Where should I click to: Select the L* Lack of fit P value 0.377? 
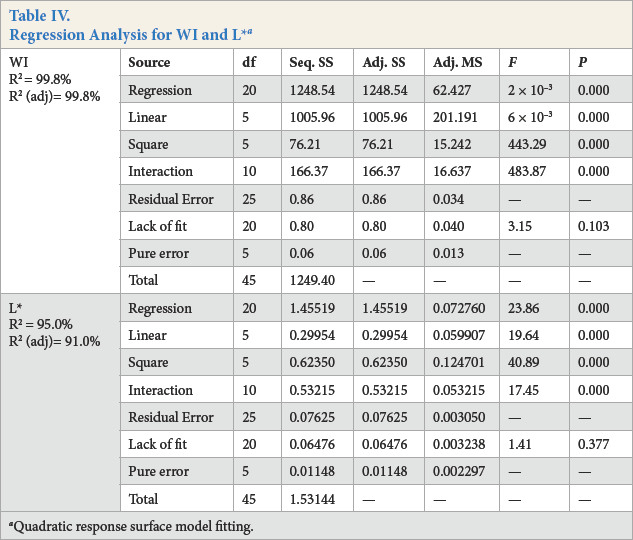[x=593, y=444]
